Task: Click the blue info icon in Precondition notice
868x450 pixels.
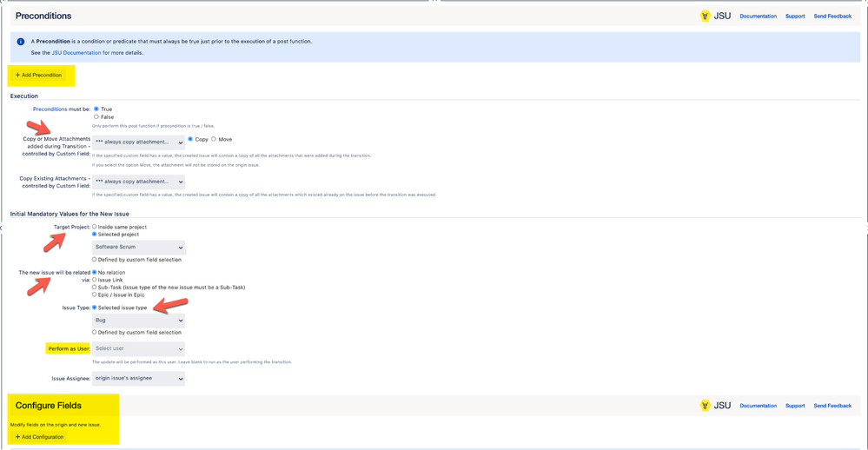Action: click(21, 42)
